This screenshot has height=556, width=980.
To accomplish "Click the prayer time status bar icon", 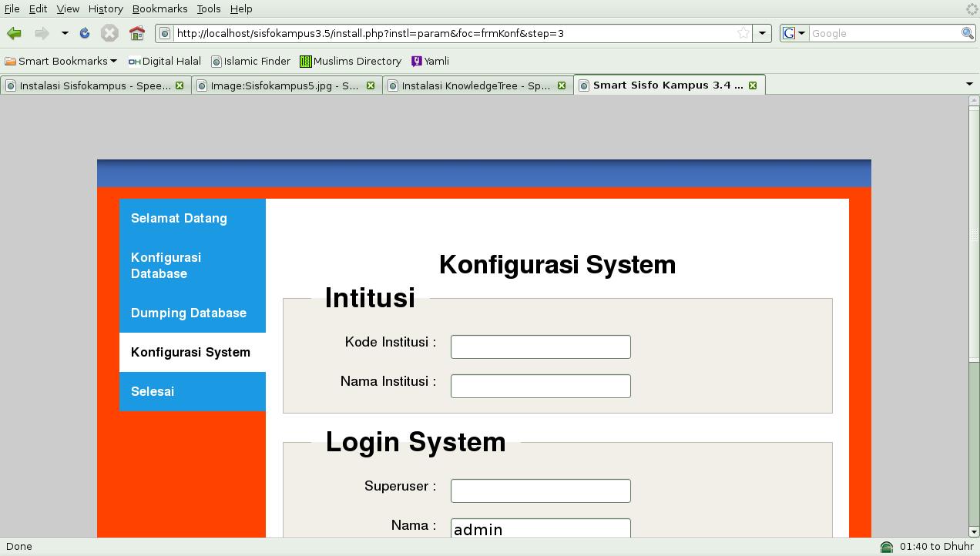I will (887, 547).
